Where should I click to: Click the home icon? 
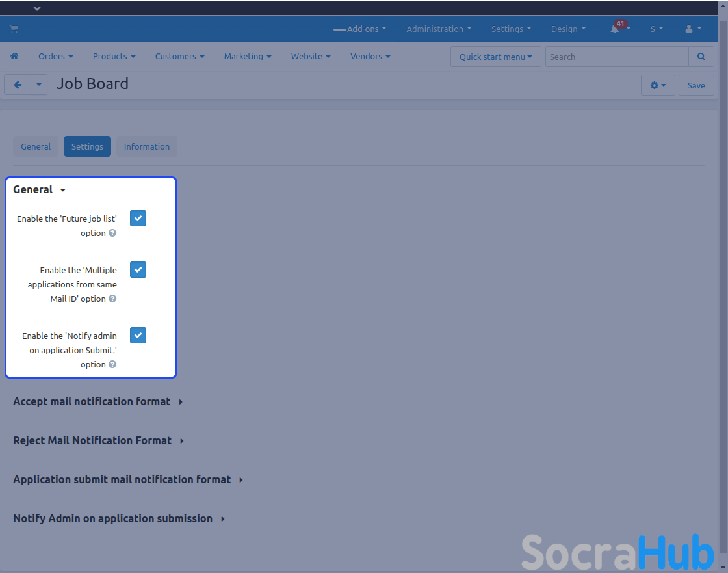click(x=14, y=57)
